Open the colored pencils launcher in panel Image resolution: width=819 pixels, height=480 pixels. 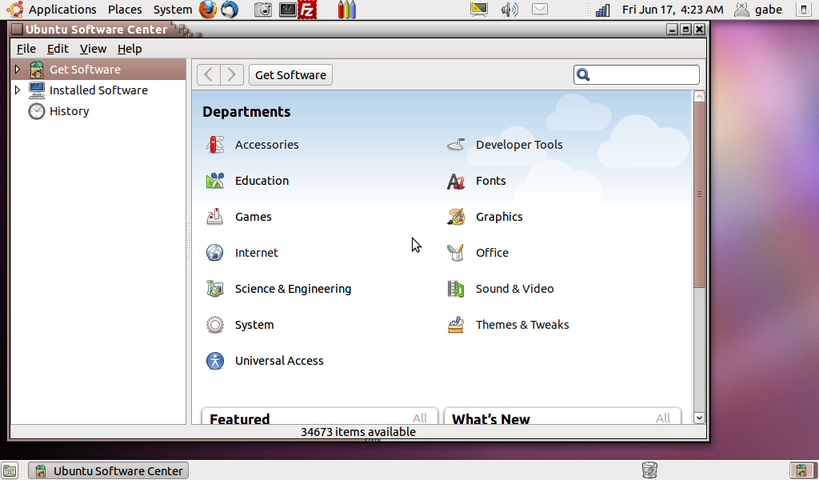pyautogui.click(x=347, y=9)
